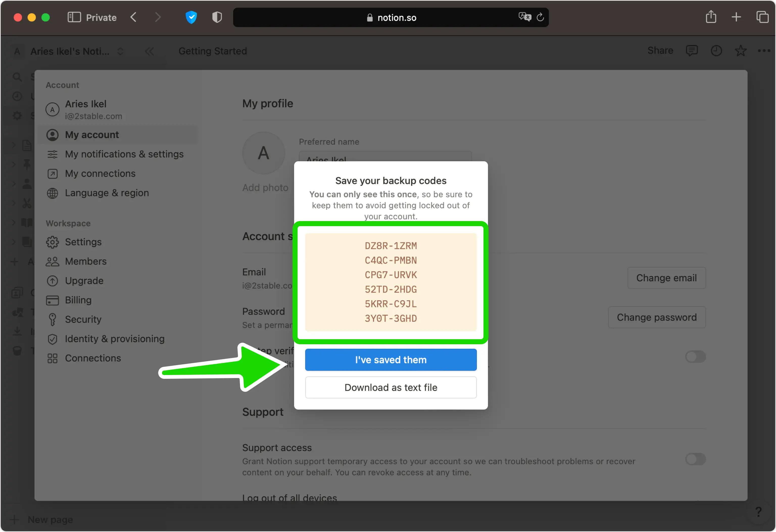Click Download as text file button

[391, 387]
